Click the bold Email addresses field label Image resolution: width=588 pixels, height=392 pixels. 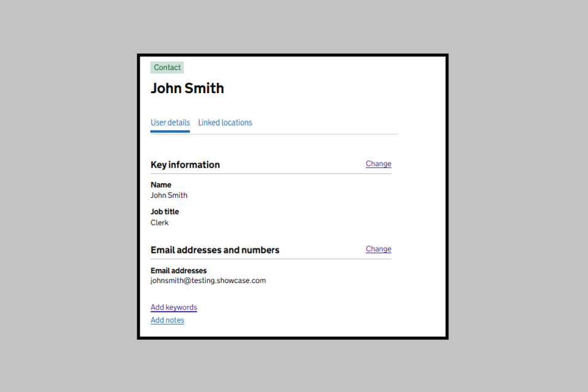(x=179, y=270)
